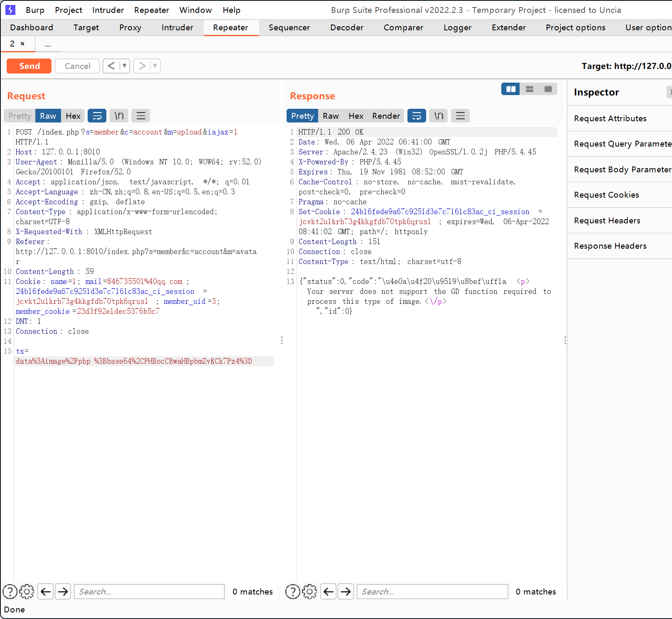Open help for Response search bar
Image resolution: width=672 pixels, height=619 pixels.
point(293,592)
